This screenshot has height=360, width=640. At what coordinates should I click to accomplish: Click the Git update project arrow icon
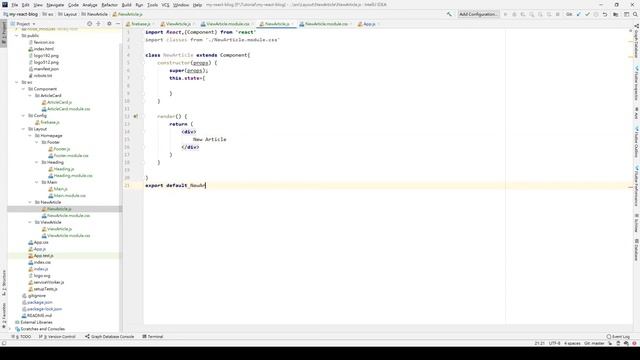coord(578,14)
